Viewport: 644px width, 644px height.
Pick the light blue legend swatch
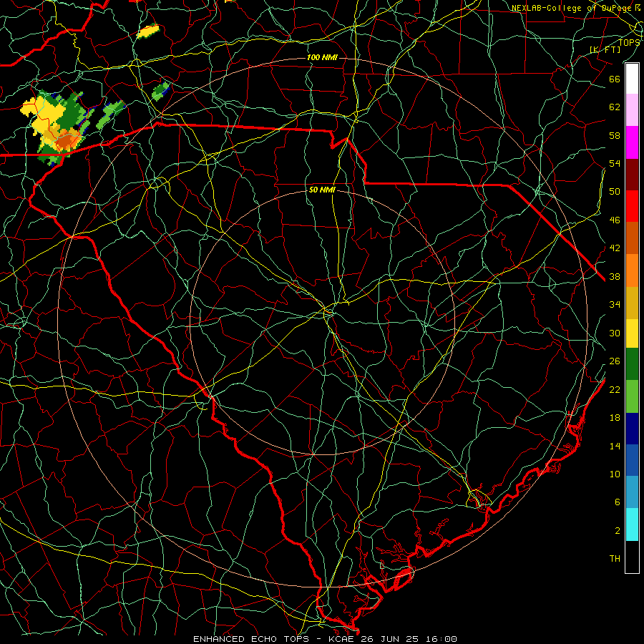pos(632,492)
